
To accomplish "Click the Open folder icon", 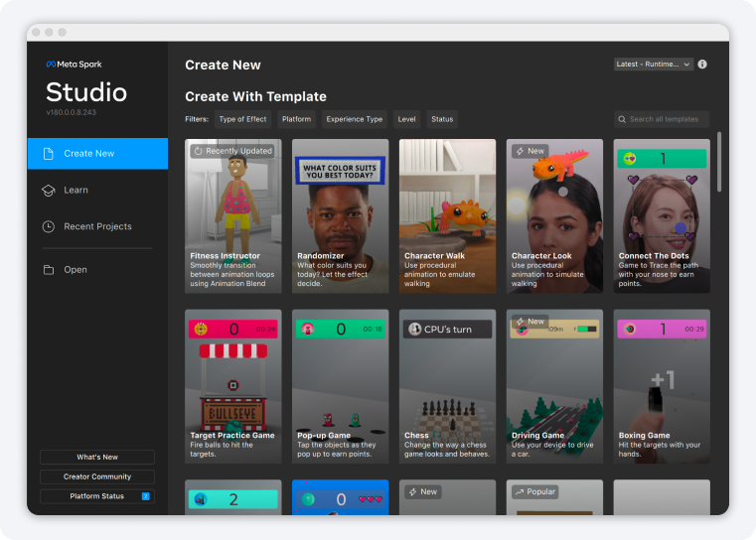I will coord(48,270).
